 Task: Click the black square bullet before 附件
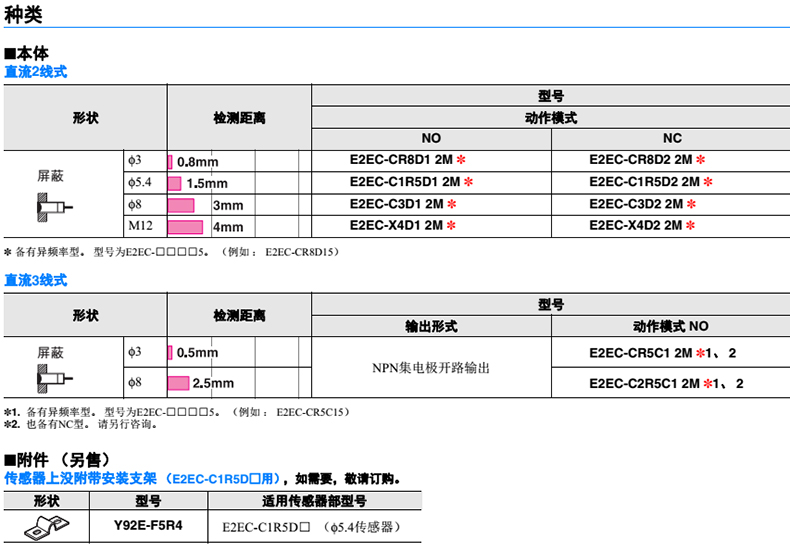[9, 460]
